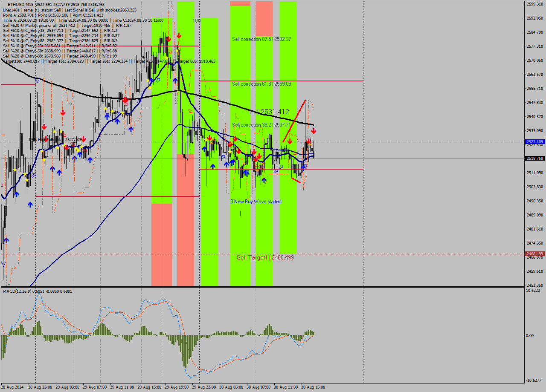
Task: Click the 2511.090 price scale value
Action: (x=535, y=173)
